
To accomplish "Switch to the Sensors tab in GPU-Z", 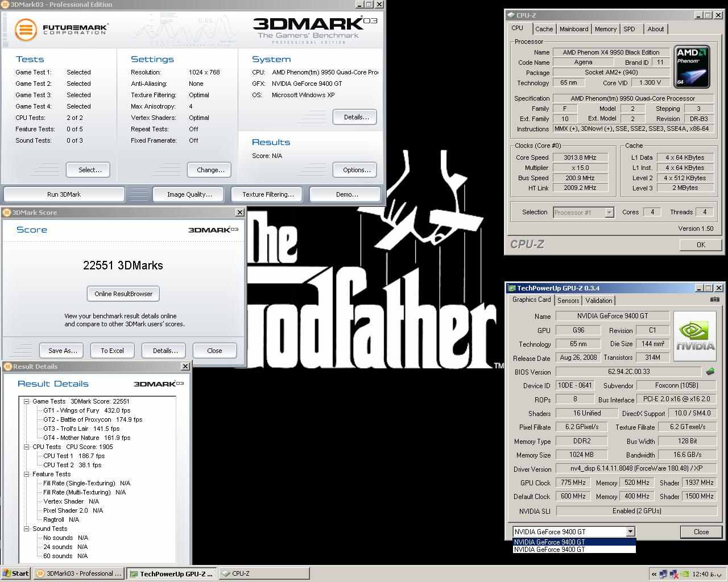I will [568, 301].
